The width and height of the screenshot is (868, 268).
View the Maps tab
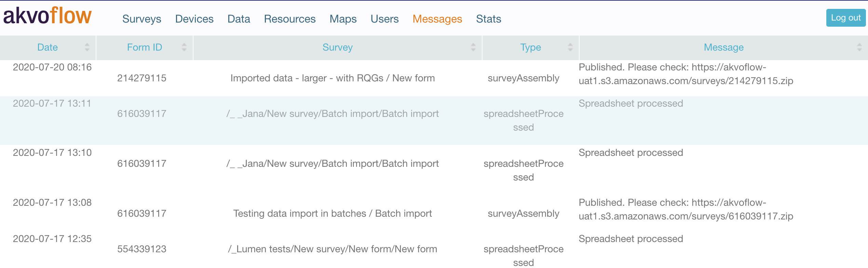(343, 19)
